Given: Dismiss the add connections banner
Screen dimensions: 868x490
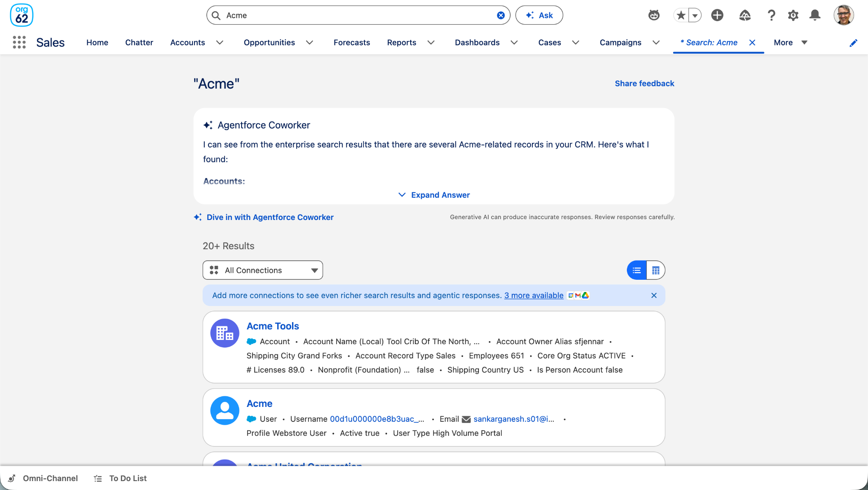Looking at the screenshot, I should [x=654, y=295].
